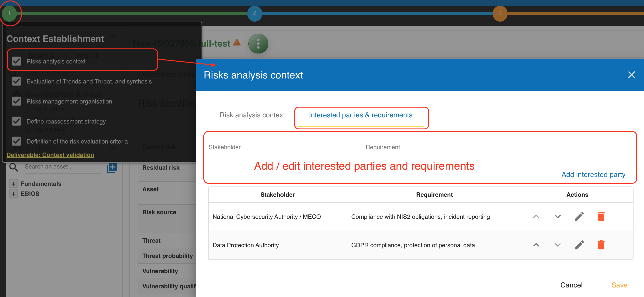Focus the Search an asset field
This screenshot has width=644, height=297.
[x=63, y=167]
